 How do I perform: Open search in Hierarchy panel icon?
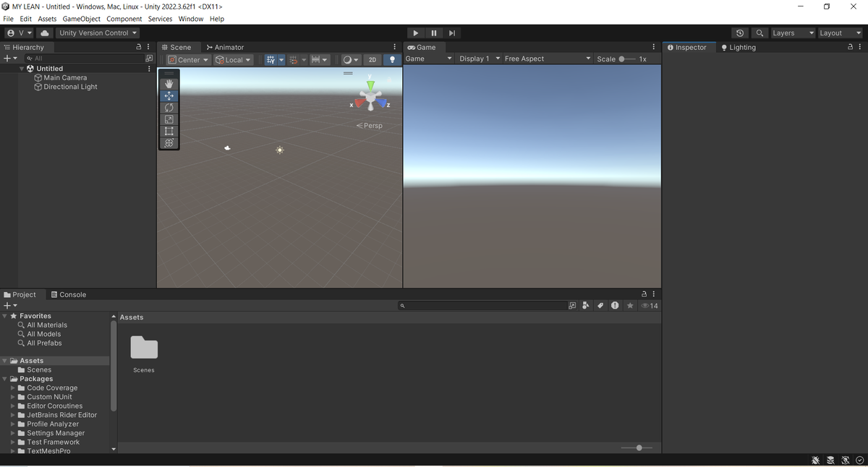click(x=149, y=59)
